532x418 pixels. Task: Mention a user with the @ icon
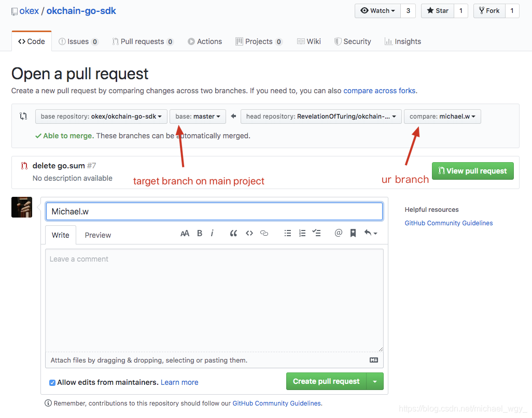pos(338,233)
